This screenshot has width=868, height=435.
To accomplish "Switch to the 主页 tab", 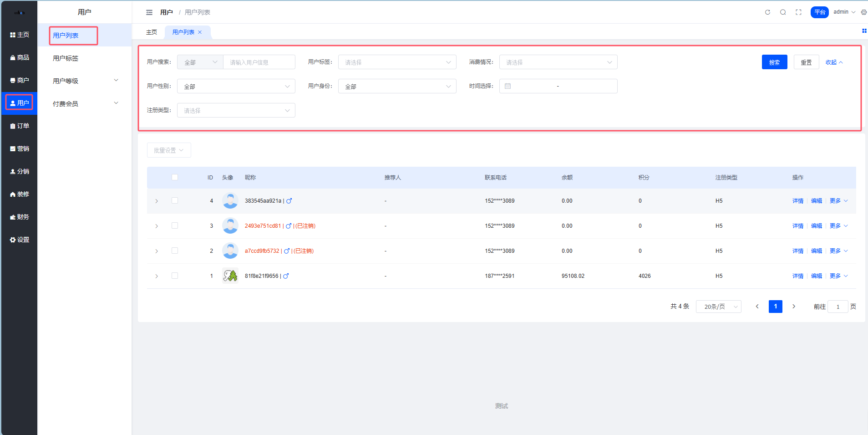I will pyautogui.click(x=152, y=32).
